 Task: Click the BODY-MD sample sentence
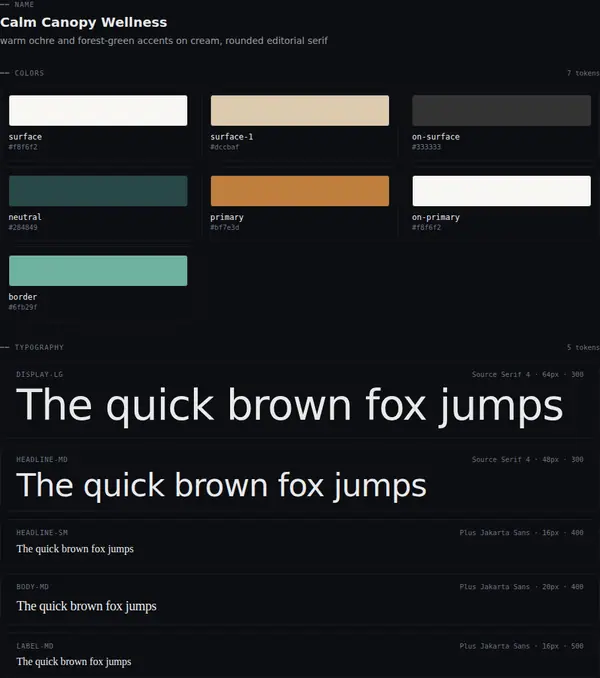pos(86,607)
